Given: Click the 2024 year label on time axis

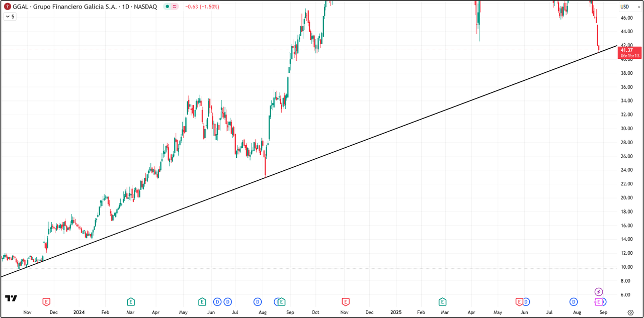Looking at the screenshot, I should [x=79, y=312].
